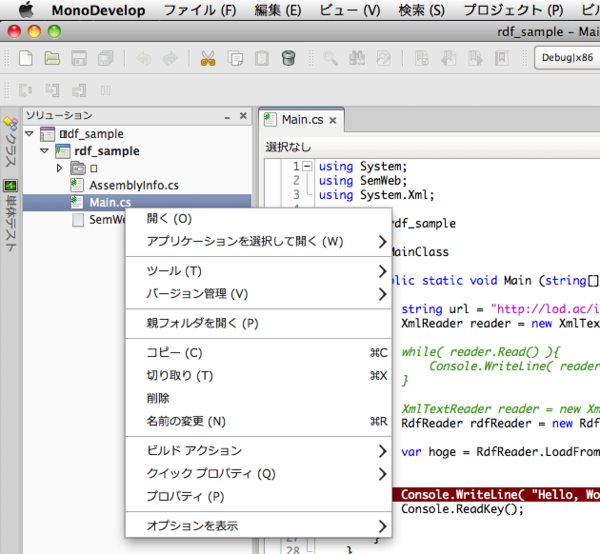Click the Replace toolbar icon
600x554 pixels.
click(383, 58)
